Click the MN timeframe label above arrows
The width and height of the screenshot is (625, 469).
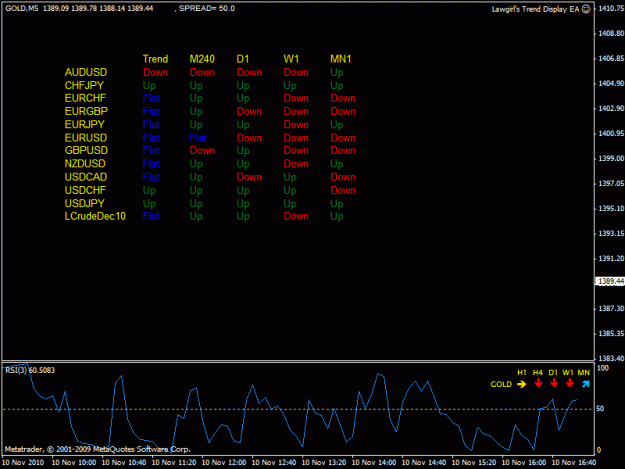pos(584,373)
